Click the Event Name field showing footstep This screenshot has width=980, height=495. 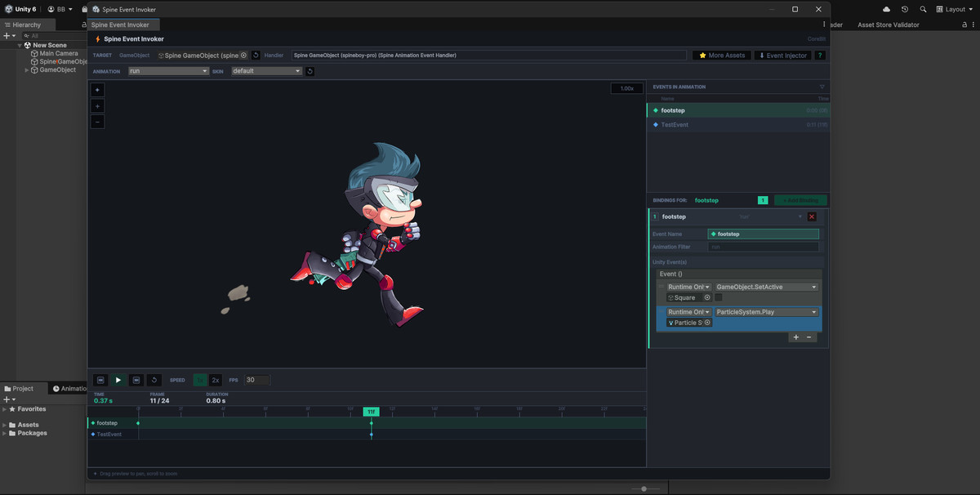coord(764,234)
